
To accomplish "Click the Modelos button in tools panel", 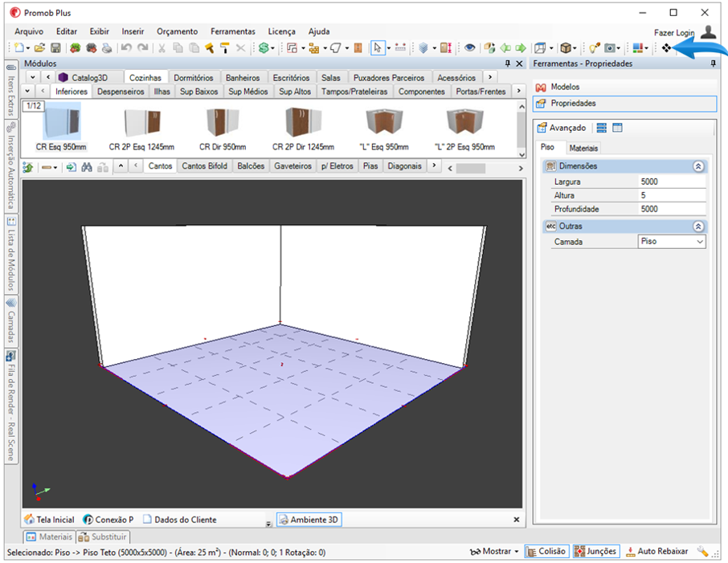I will tap(564, 87).
